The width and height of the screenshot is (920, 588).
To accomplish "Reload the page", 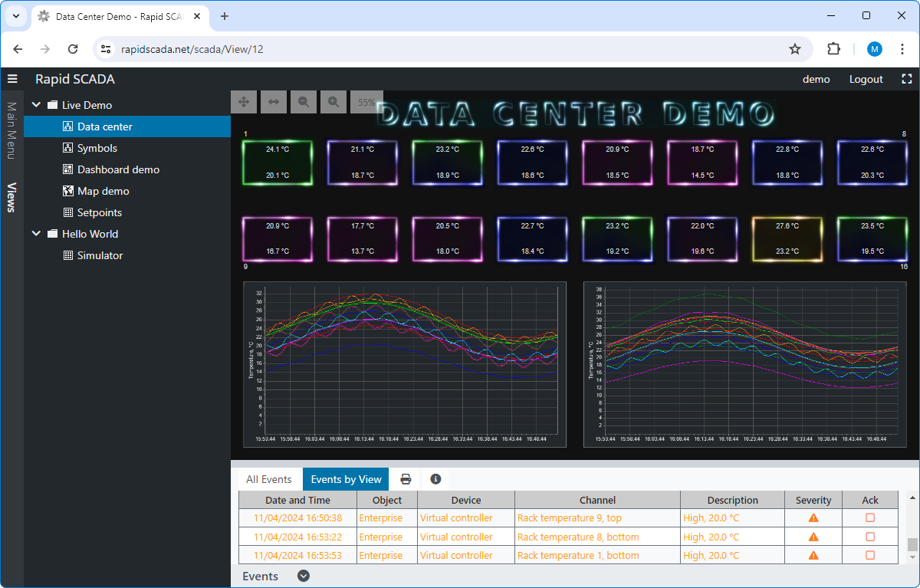I will point(73,49).
